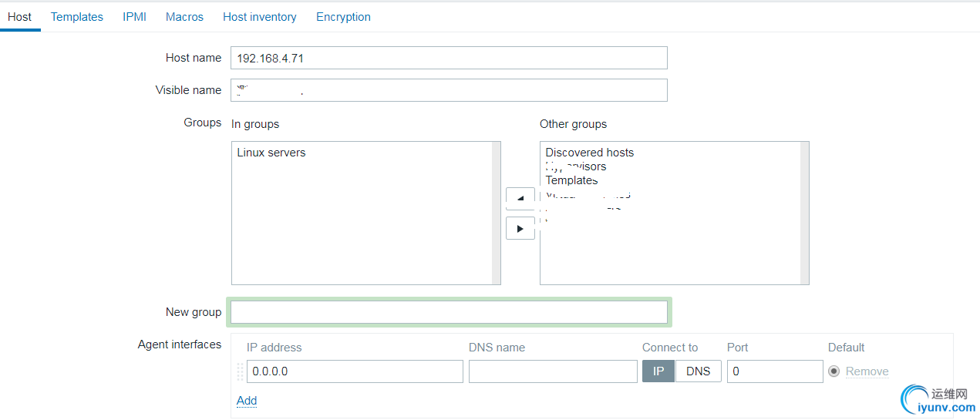Viewport: 980px width, 420px height.
Task: Switch to the Macros tab
Action: tap(184, 17)
